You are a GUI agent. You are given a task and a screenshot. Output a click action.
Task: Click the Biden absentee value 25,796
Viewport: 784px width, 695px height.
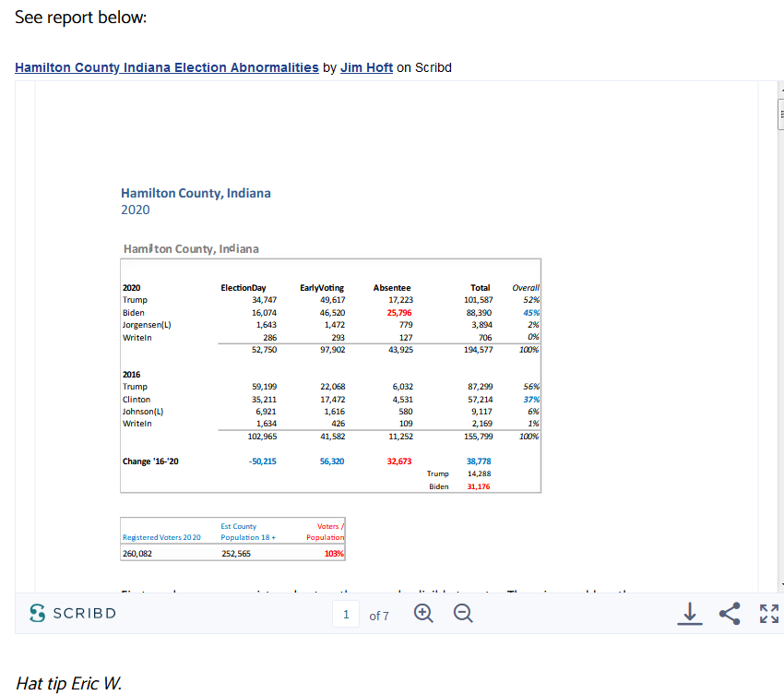coord(399,313)
